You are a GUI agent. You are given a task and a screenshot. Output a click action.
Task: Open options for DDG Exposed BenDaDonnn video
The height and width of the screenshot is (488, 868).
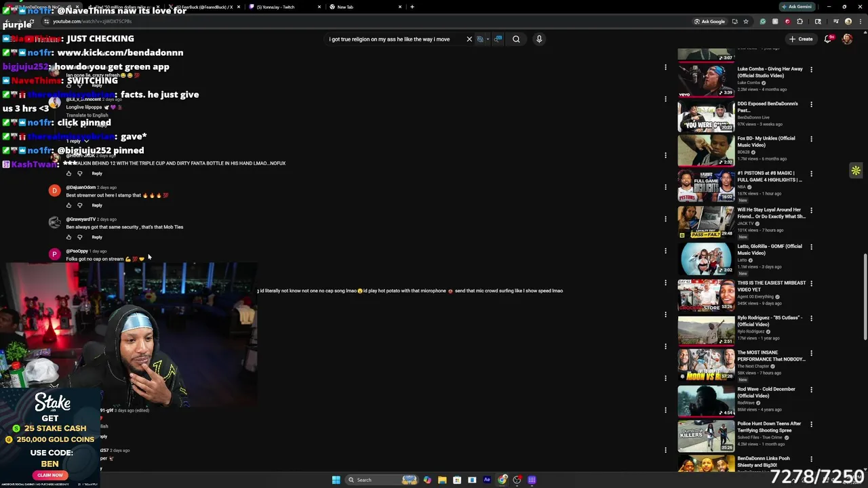click(811, 104)
